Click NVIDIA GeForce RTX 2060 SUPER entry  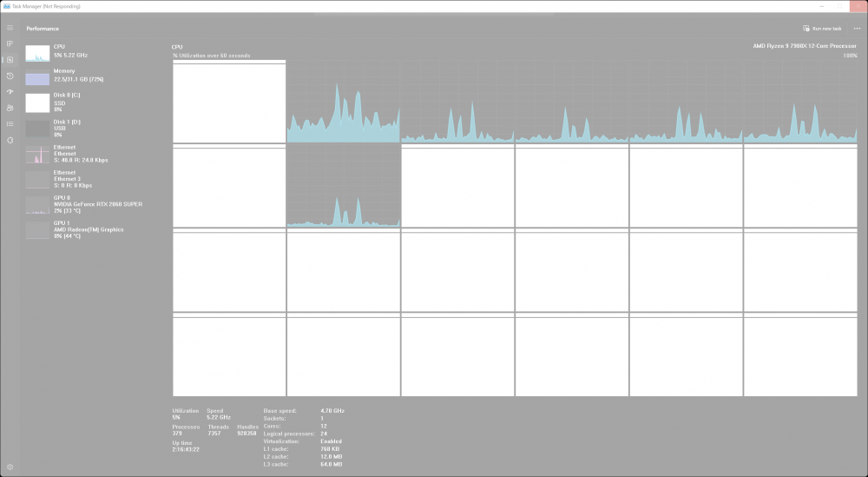[x=98, y=204]
